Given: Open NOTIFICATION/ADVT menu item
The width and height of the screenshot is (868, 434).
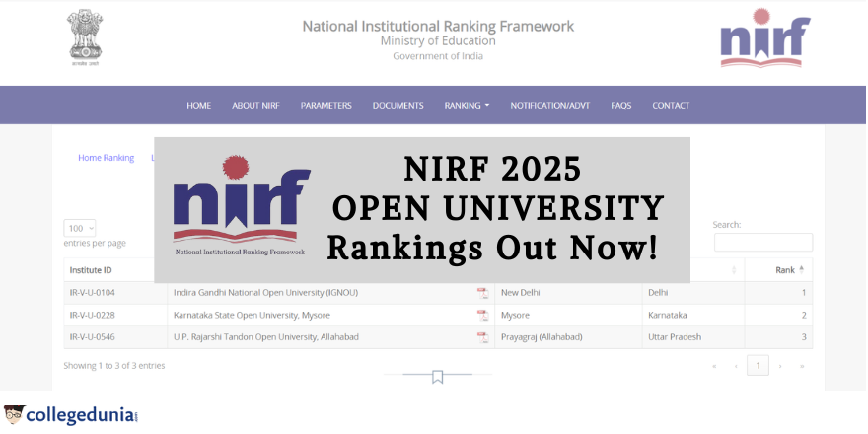Looking at the screenshot, I should pyautogui.click(x=550, y=106).
